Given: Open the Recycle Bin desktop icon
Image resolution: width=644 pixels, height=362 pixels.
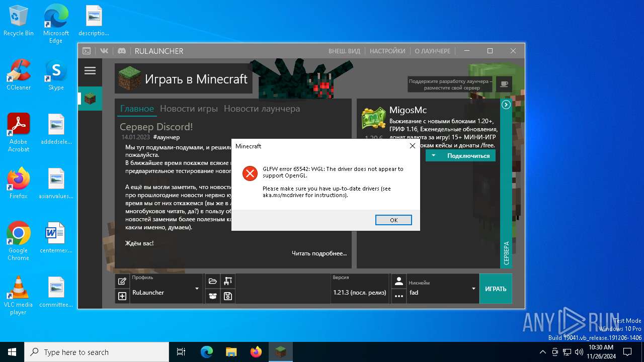Looking at the screenshot, I should [19, 21].
